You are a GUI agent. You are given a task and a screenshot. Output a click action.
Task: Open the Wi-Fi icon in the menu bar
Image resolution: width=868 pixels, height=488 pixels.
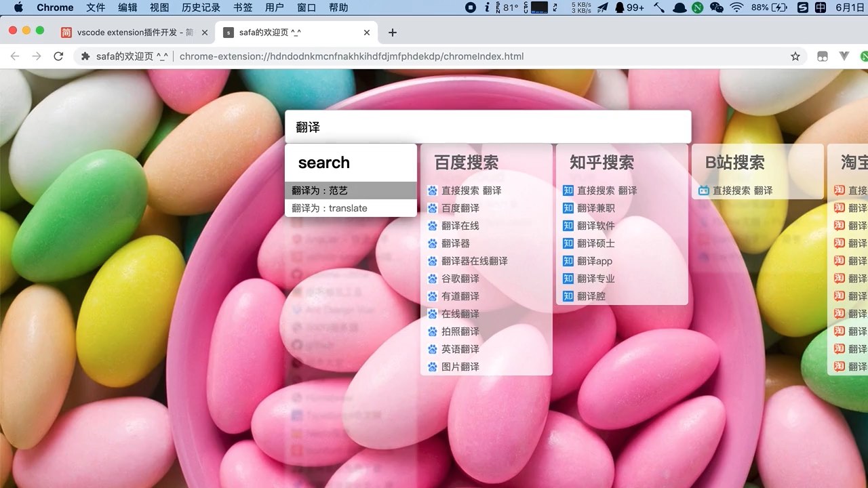point(736,7)
